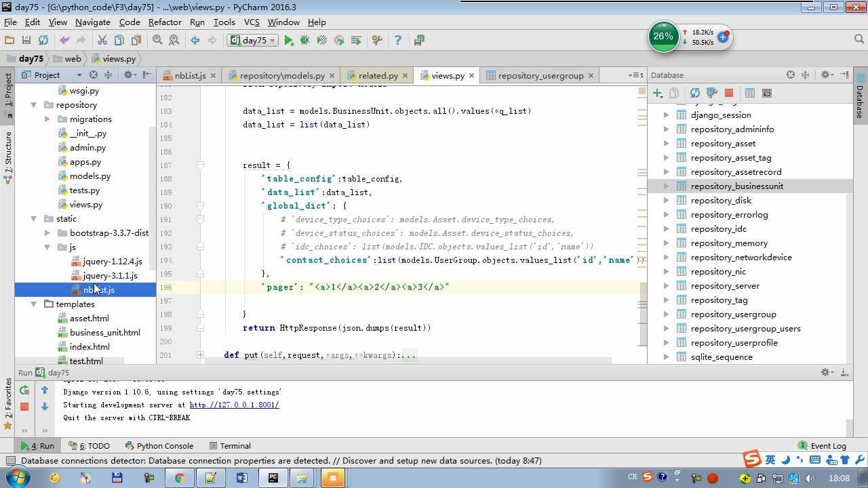Open Chrome from the taskbar
The width and height of the screenshot is (868, 488).
pyautogui.click(x=180, y=478)
